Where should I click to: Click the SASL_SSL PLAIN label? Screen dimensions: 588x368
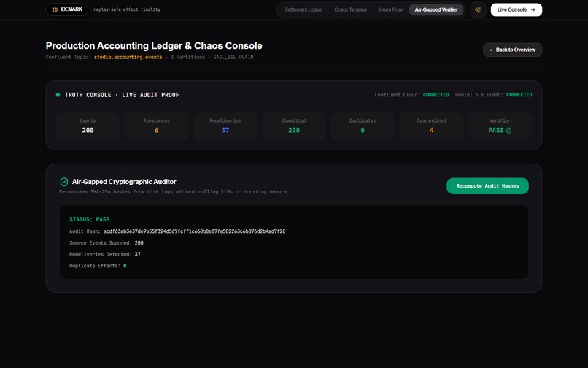click(x=233, y=57)
